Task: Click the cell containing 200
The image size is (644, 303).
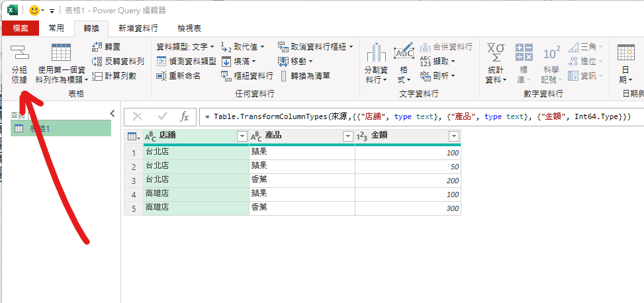Action: click(x=408, y=181)
